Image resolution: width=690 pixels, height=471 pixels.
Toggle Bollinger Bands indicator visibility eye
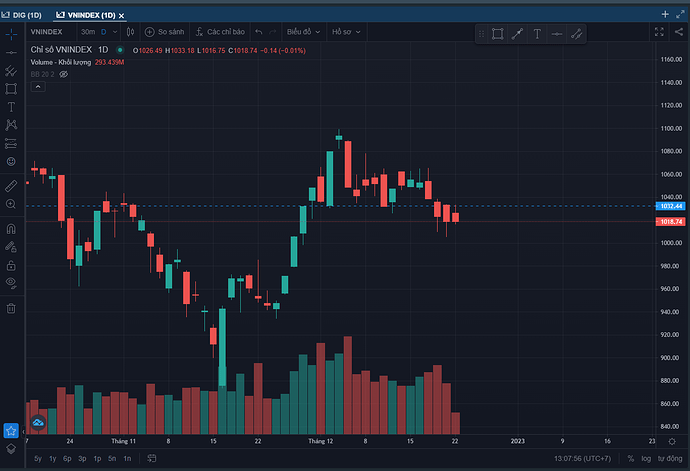(64, 74)
